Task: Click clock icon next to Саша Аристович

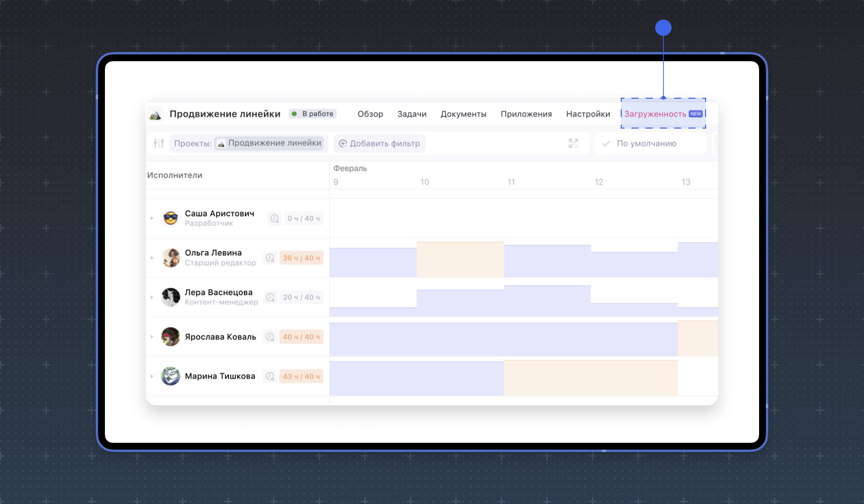Action: pos(275,219)
